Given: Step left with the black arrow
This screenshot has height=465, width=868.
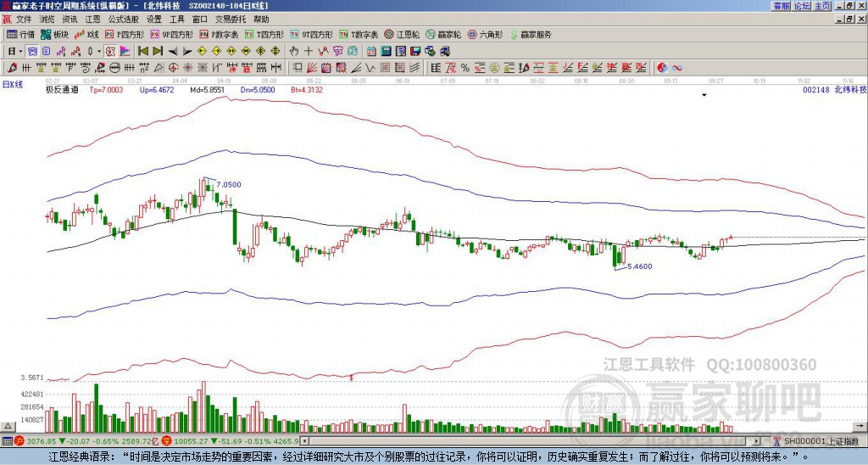Looking at the screenshot, I should (173, 52).
